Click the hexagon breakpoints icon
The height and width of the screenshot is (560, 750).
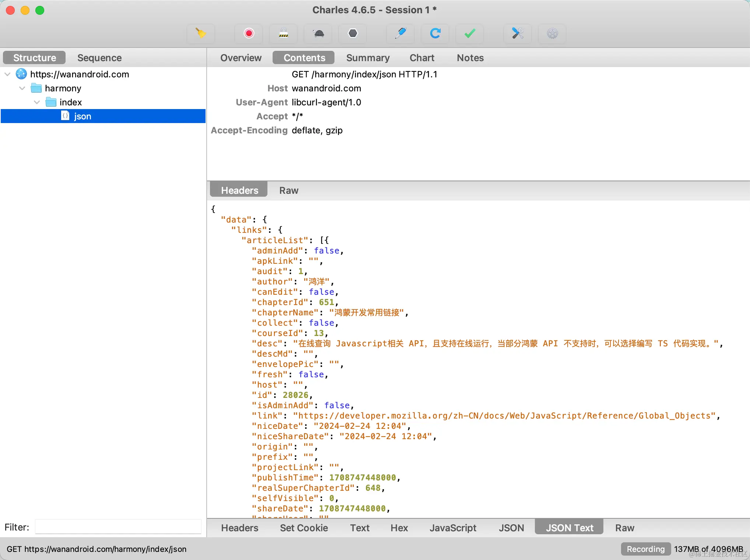coord(353,34)
